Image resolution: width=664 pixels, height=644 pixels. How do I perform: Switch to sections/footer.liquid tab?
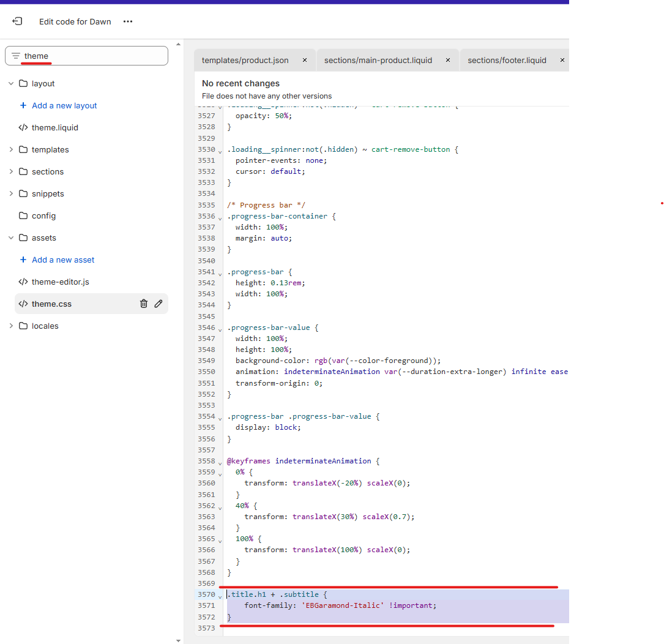click(x=507, y=60)
